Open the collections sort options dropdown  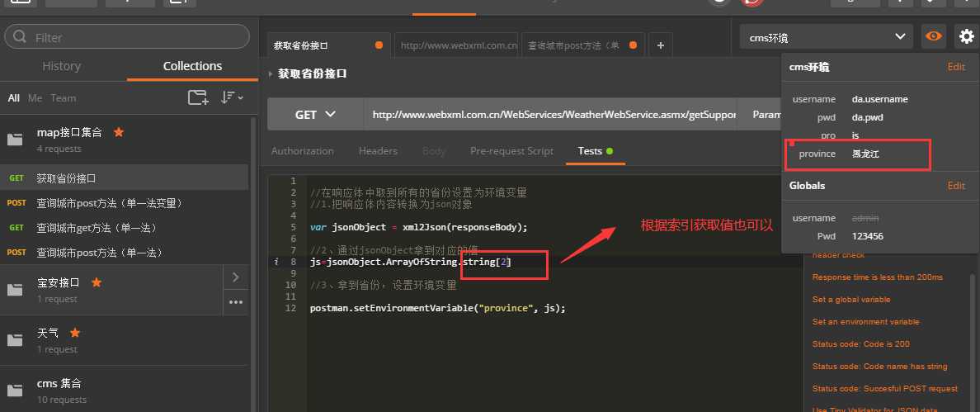click(231, 97)
